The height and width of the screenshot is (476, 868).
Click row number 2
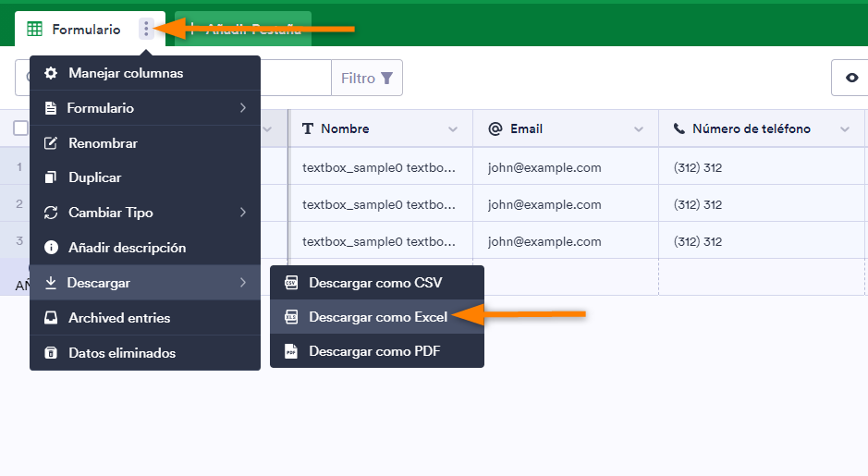click(x=19, y=203)
